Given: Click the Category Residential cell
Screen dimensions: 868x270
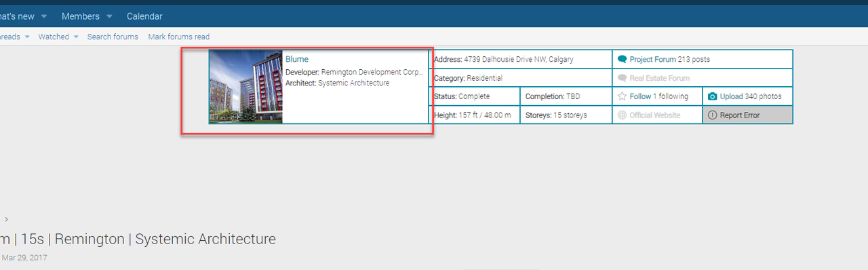Looking at the screenshot, I should point(521,78).
